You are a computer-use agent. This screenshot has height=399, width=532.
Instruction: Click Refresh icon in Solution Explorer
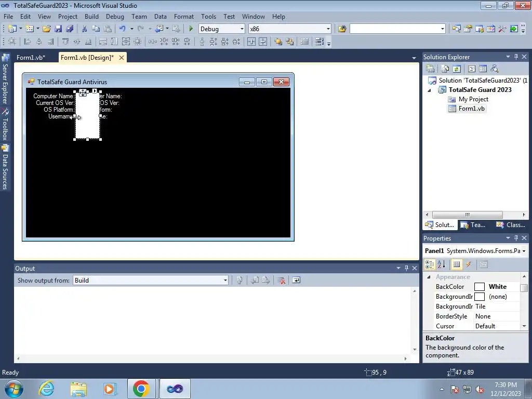[457, 69]
